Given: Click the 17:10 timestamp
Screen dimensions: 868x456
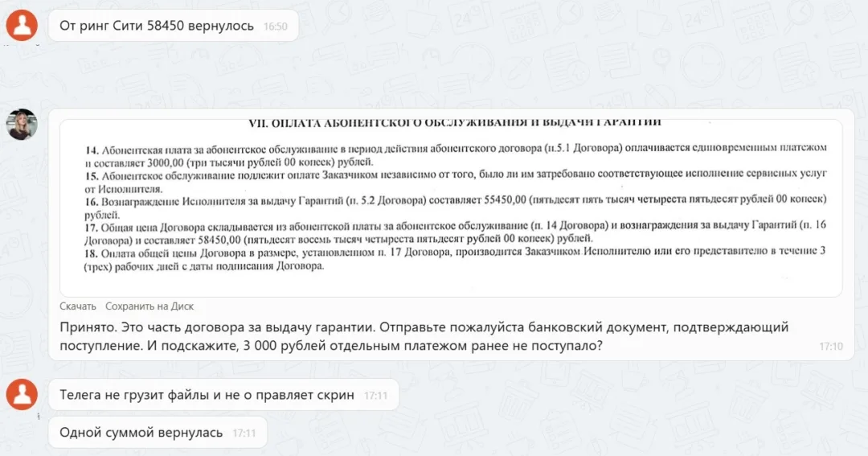Looking at the screenshot, I should tap(831, 347).
